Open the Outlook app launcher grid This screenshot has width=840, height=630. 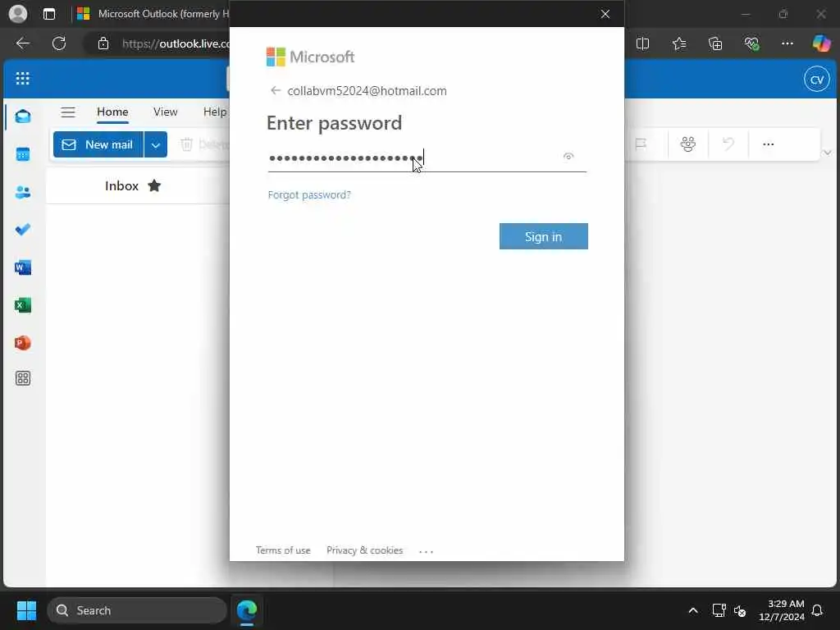22,79
